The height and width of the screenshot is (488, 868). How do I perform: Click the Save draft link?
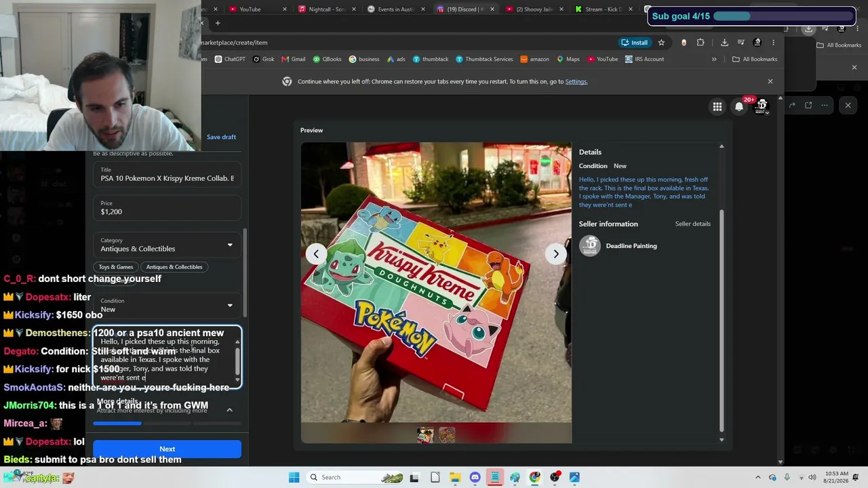[221, 137]
